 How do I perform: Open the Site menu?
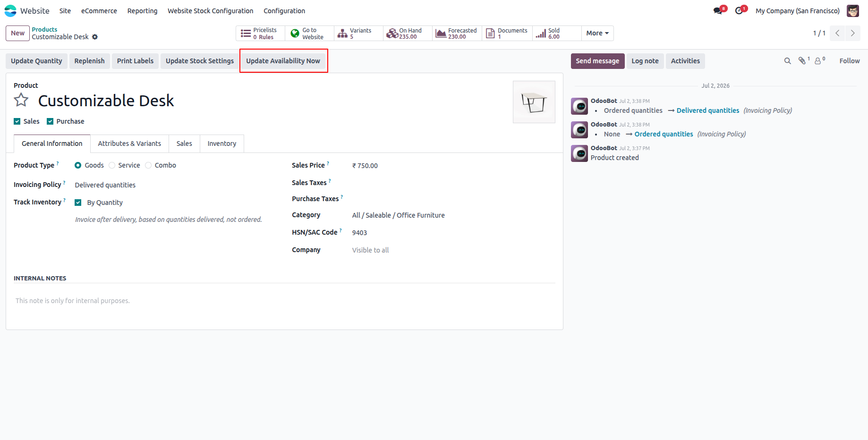(x=65, y=11)
